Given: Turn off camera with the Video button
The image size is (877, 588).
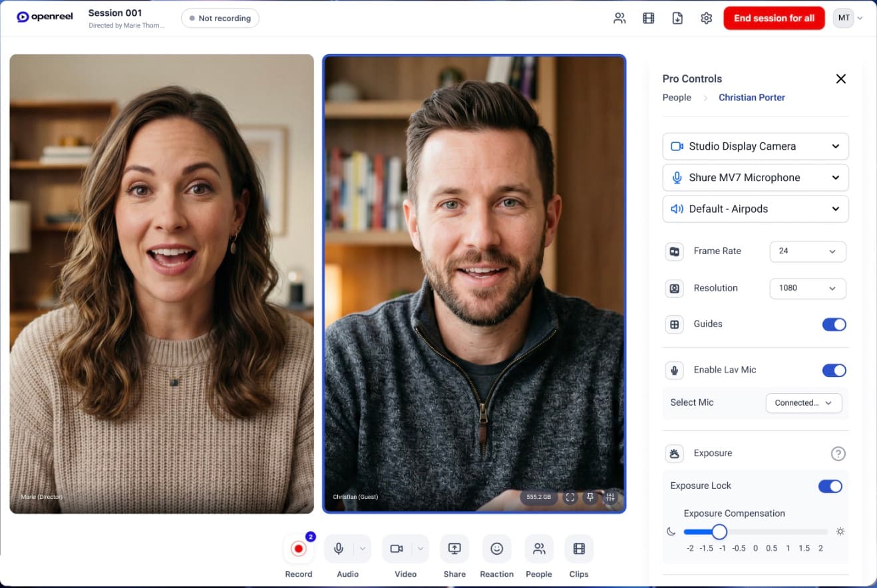Looking at the screenshot, I should coord(397,549).
